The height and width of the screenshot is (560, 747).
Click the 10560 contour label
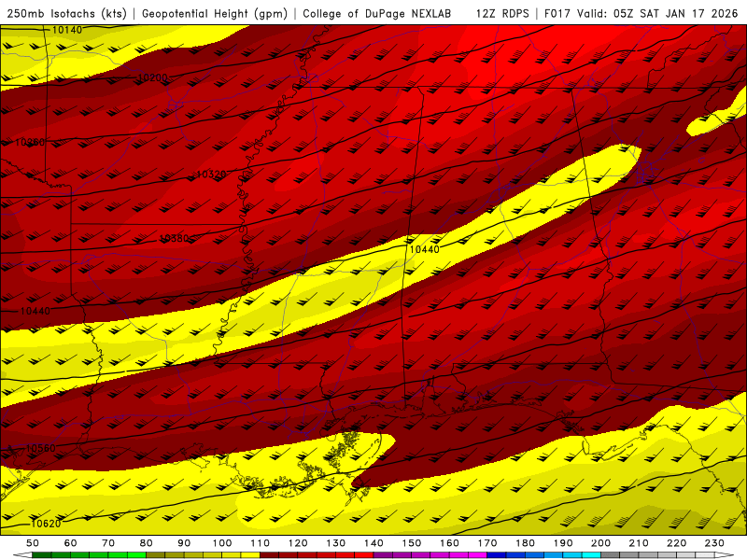[x=40, y=448]
